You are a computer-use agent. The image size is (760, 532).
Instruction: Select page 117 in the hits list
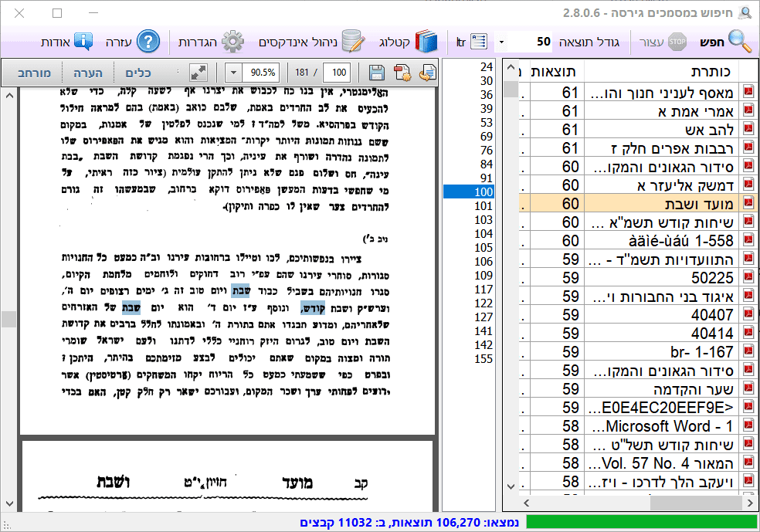484,290
